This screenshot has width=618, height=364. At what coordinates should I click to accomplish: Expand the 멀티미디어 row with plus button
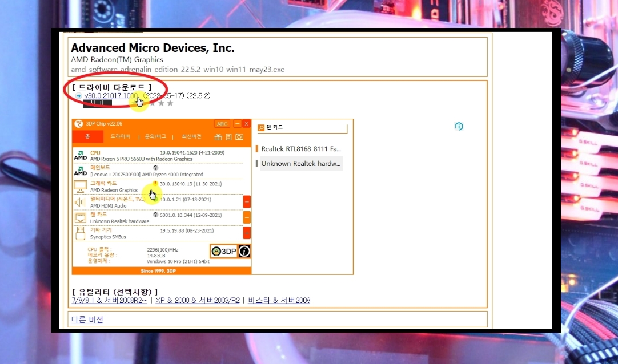(247, 202)
